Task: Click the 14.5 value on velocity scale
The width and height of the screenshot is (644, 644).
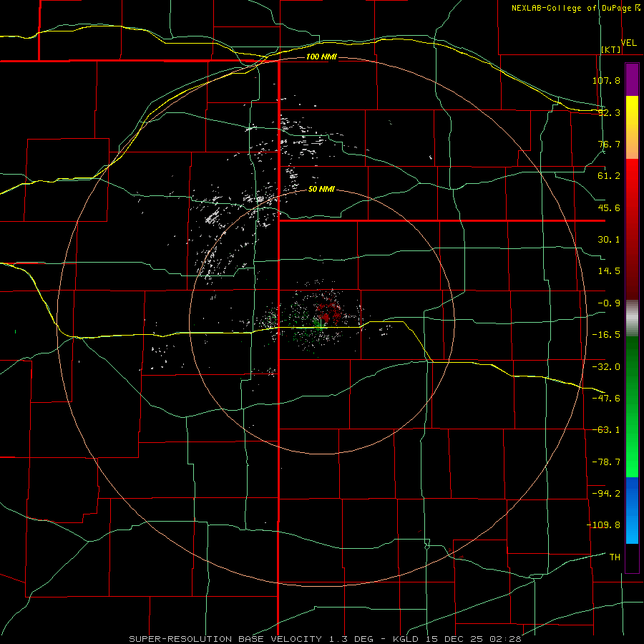Action: pos(609,271)
